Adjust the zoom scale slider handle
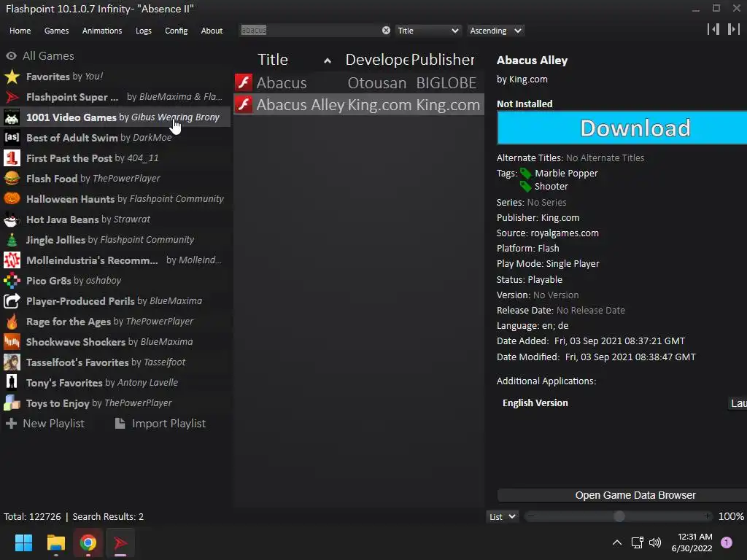Screen dimensions: 747x560 [619, 517]
